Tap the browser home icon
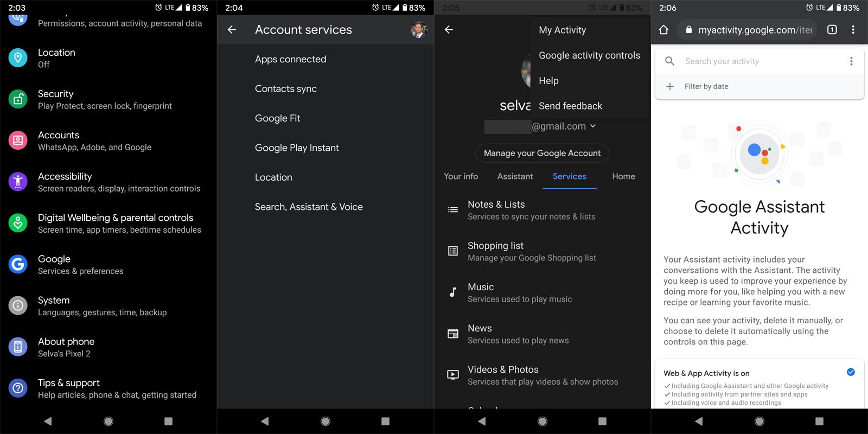The height and width of the screenshot is (434, 868). (x=663, y=30)
